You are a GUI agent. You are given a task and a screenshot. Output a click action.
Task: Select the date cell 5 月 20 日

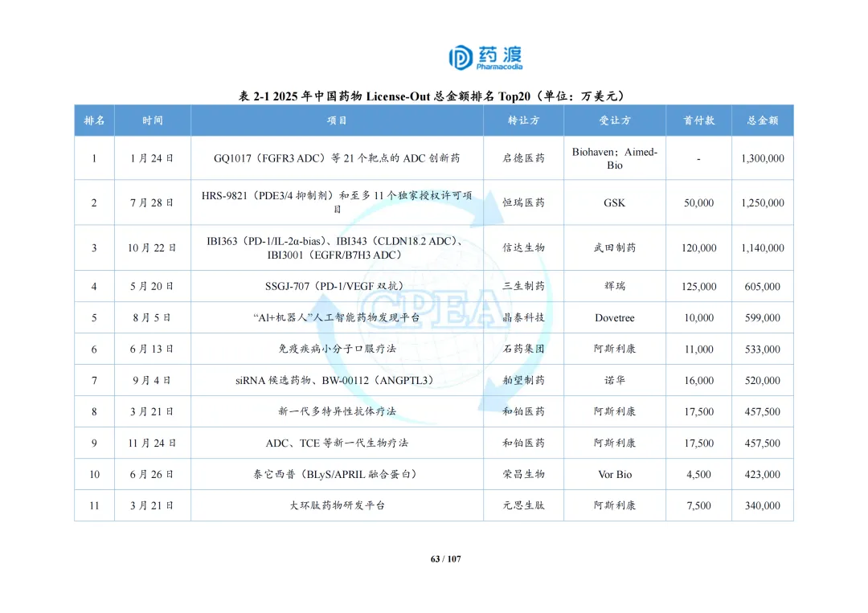(152, 287)
